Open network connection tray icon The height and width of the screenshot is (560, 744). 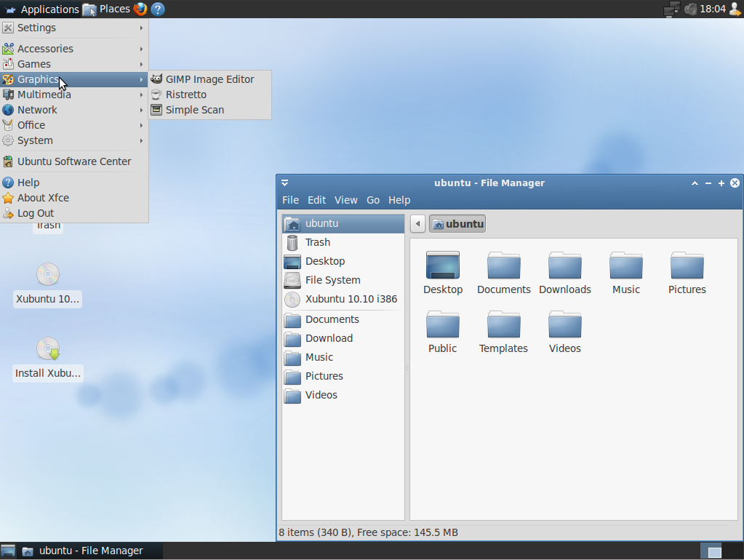[x=671, y=9]
